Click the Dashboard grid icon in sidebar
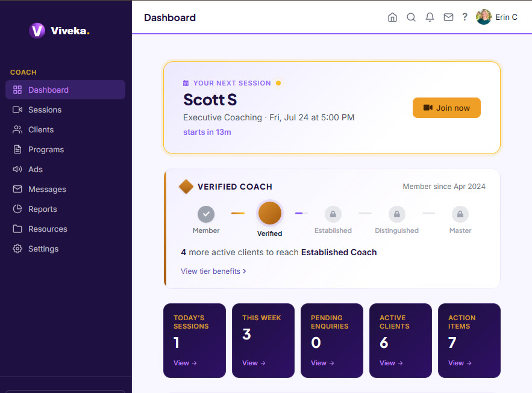Viewport: 532px width, 393px height. coord(17,90)
